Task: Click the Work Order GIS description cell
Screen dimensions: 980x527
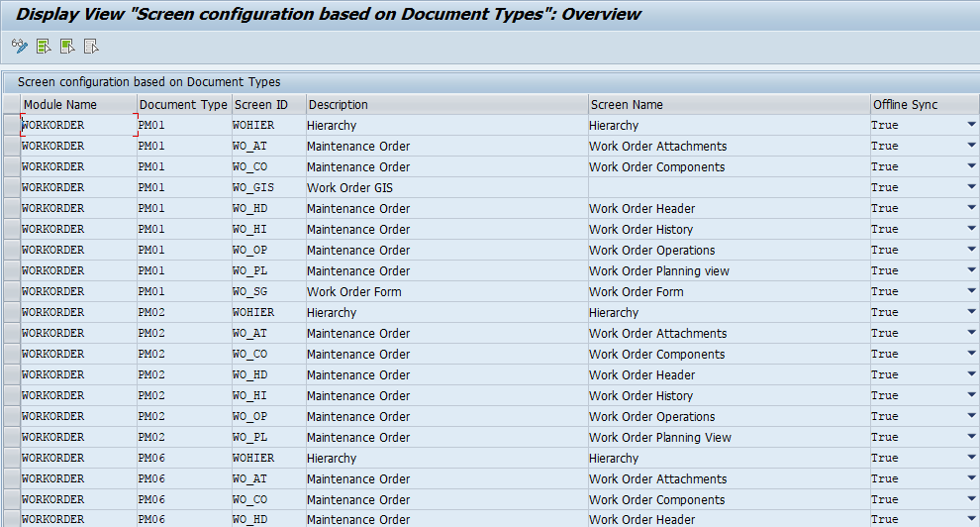Action: [x=445, y=187]
